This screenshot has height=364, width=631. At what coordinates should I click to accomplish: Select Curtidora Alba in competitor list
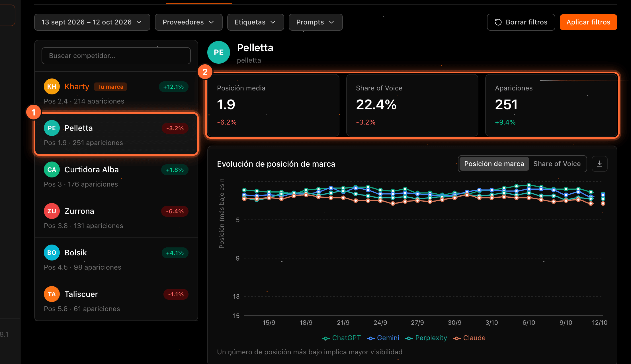click(x=116, y=175)
